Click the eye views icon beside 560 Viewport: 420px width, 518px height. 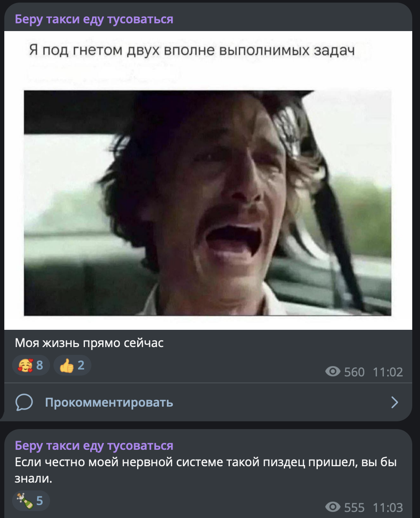coord(332,372)
